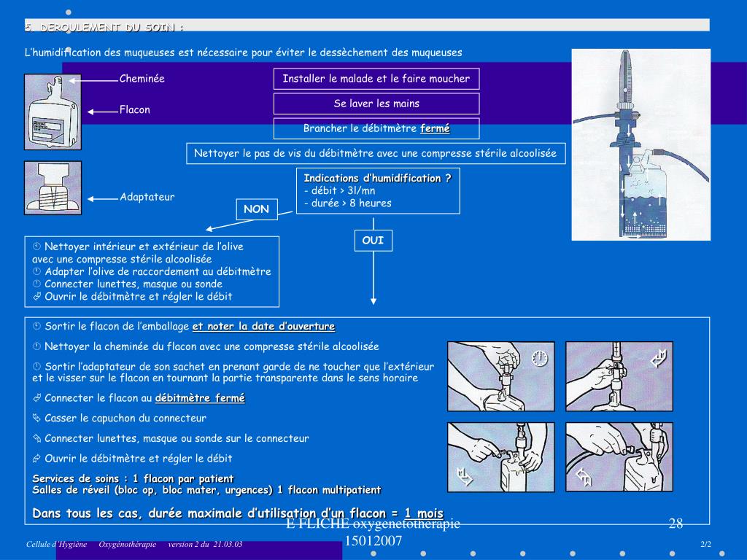
Task: Click the OUI decision box
Action: 373,241
